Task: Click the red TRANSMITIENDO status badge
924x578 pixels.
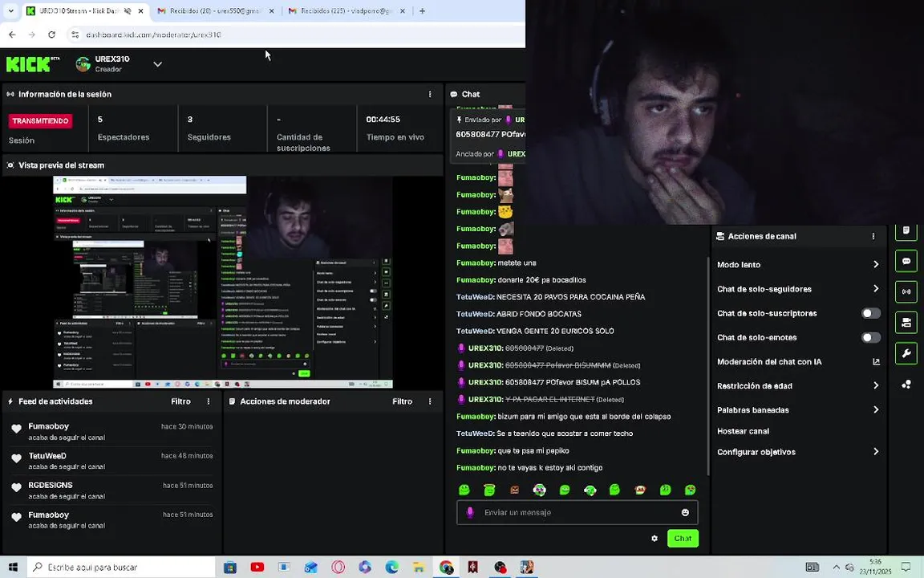Action: (x=40, y=121)
